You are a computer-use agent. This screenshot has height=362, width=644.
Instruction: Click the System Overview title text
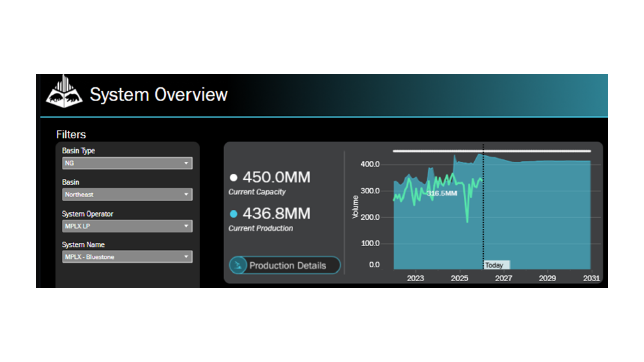(159, 95)
